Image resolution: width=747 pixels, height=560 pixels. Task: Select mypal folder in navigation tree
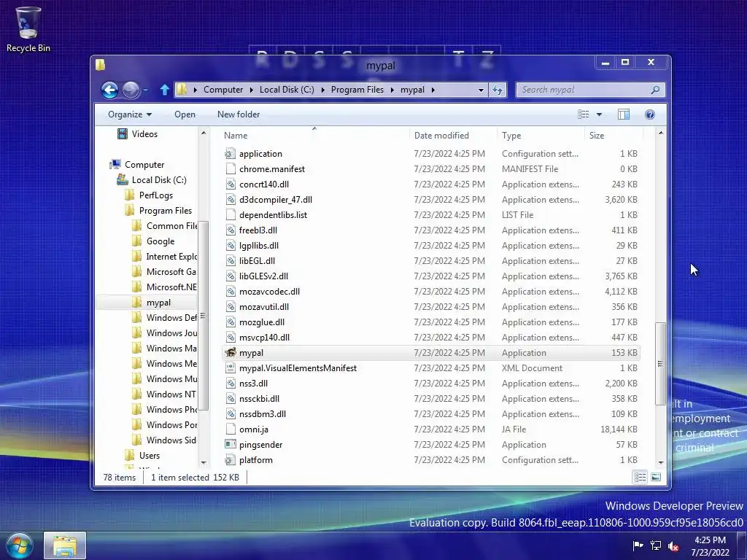pos(158,303)
